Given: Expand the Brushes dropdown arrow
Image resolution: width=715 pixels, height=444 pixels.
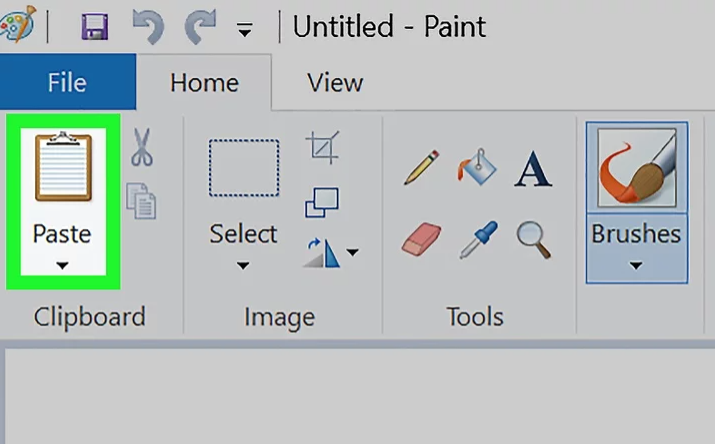Looking at the screenshot, I should pyautogui.click(x=636, y=266).
